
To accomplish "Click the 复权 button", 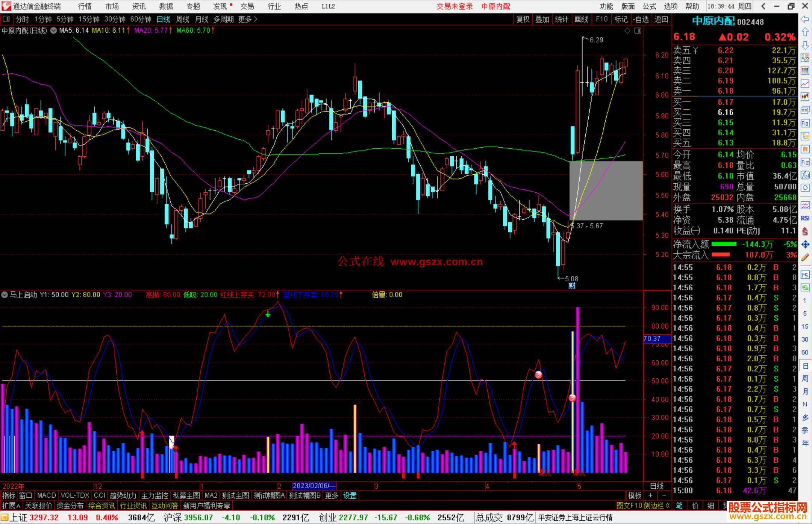I will click(x=523, y=19).
